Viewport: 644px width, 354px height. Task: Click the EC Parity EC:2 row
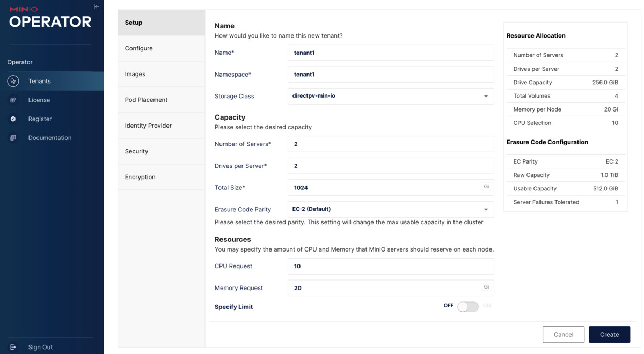(566, 161)
